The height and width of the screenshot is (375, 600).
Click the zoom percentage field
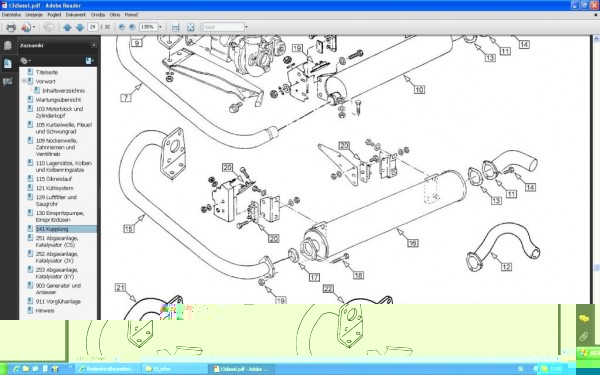148,27
